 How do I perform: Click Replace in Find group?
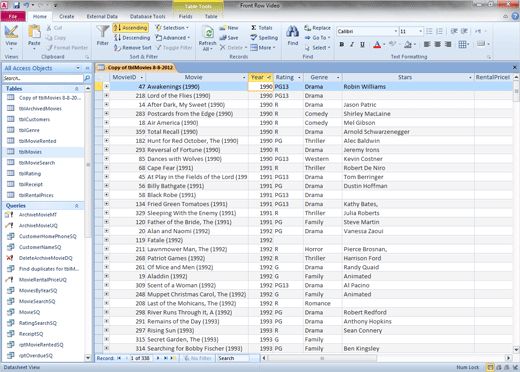tap(317, 28)
